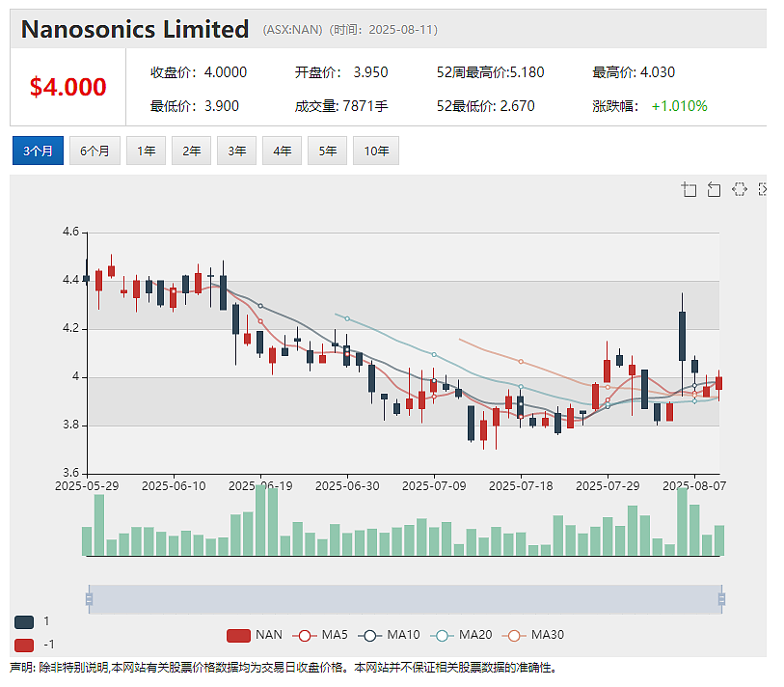The image size is (784, 687).
Task: Click the 52最低价: 2.670 value
Action: (485, 106)
